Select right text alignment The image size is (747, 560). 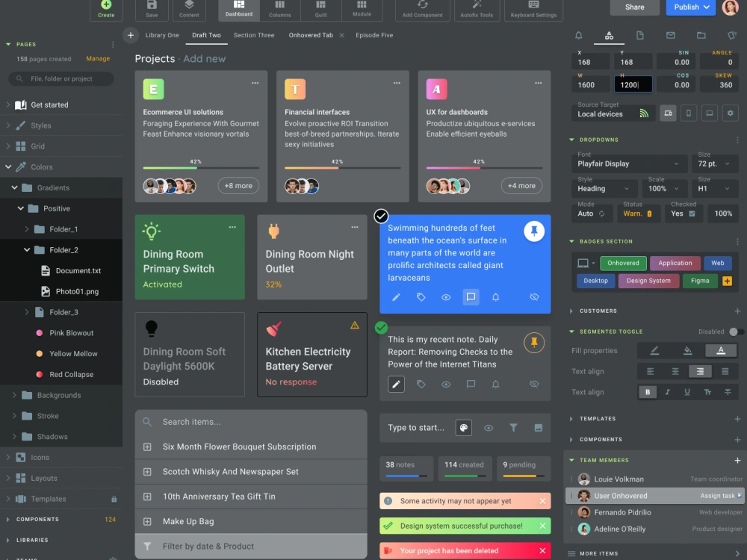click(x=700, y=371)
